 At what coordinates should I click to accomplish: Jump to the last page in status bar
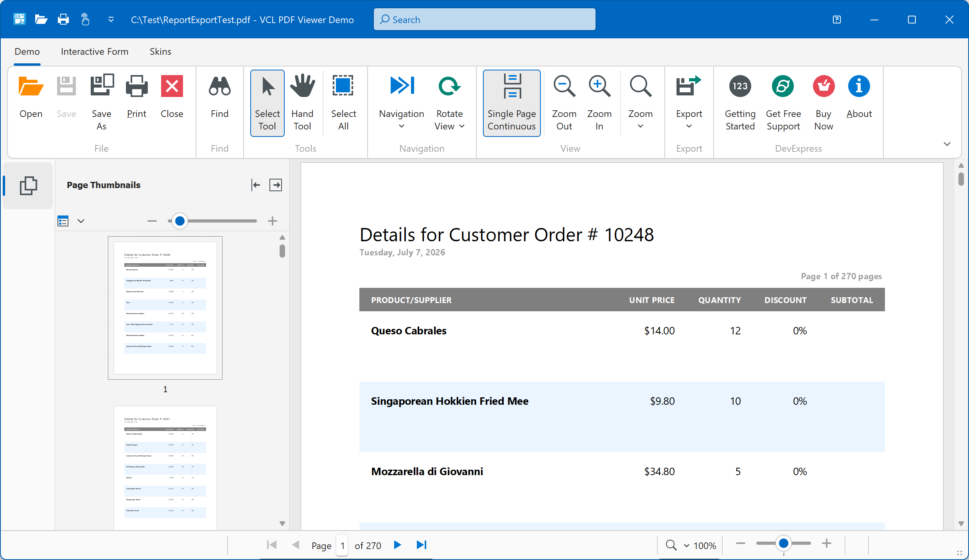tap(421, 545)
